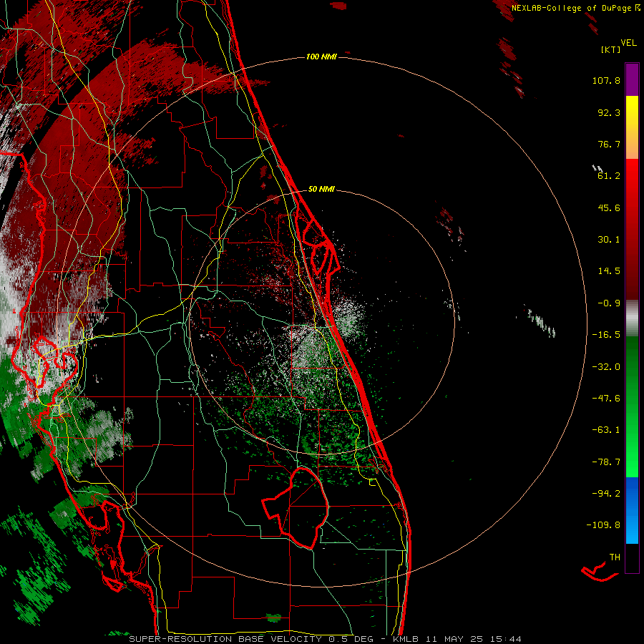Pick the yellow-orange segment of color bar
The height and width of the screenshot is (644, 644).
pyautogui.click(x=632, y=127)
